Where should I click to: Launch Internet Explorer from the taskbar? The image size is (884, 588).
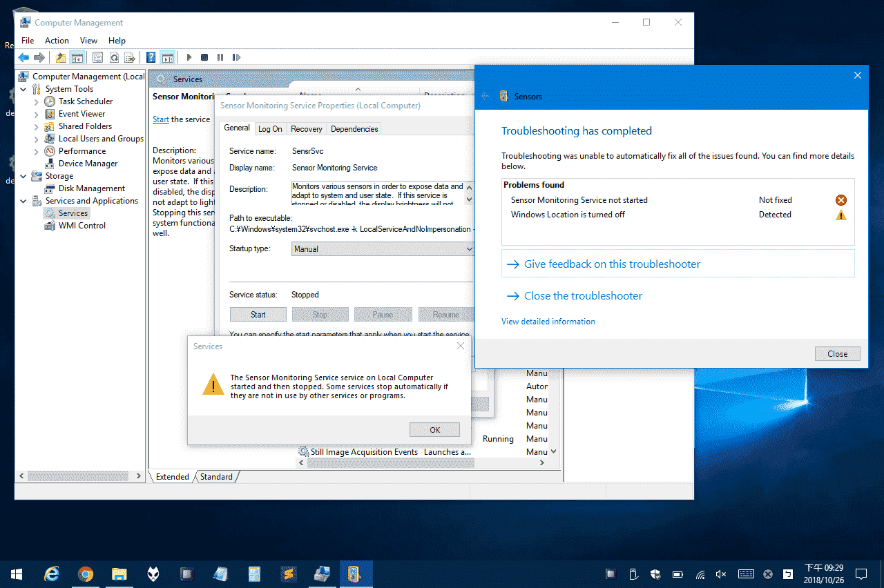(x=51, y=574)
